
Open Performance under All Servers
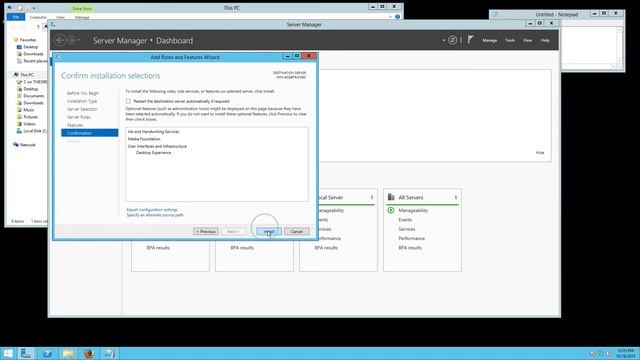pos(411,238)
